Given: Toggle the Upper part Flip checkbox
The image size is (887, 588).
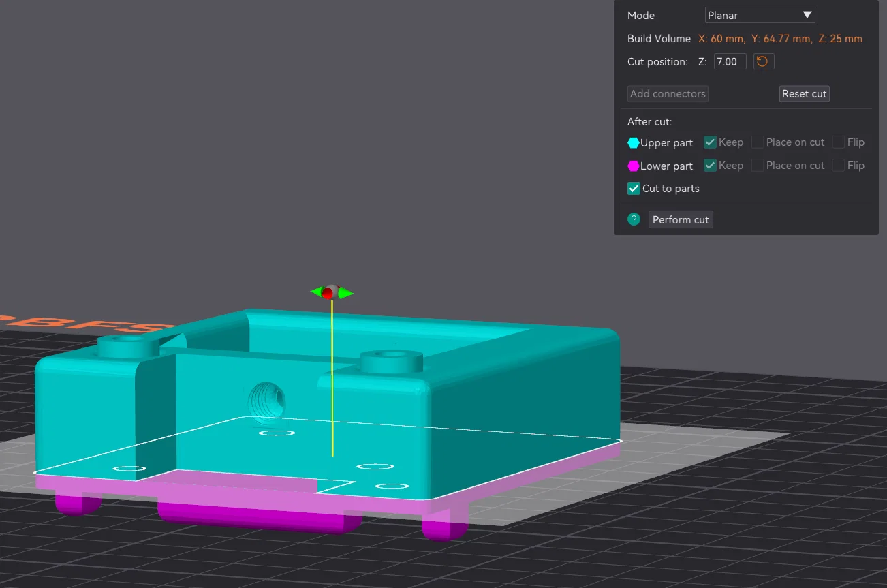Looking at the screenshot, I should click(x=838, y=142).
